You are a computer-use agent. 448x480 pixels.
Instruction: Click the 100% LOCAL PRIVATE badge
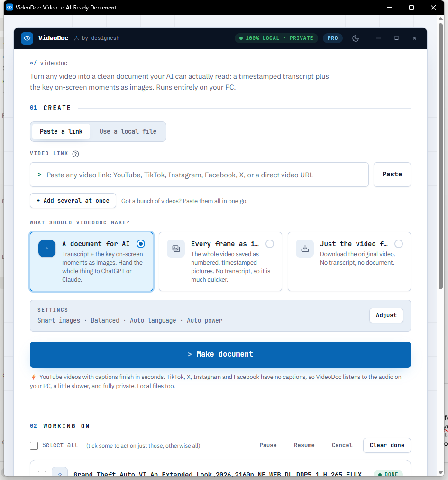coord(276,38)
